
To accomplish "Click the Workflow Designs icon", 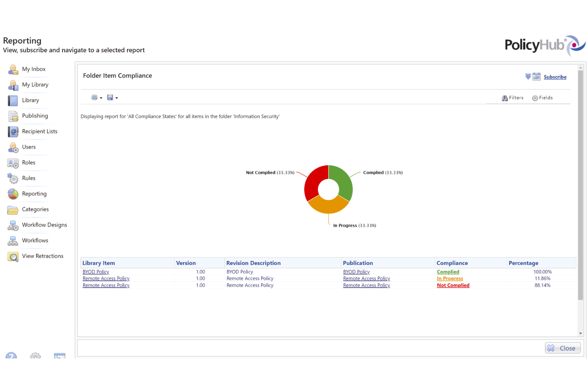I will coord(13,225).
